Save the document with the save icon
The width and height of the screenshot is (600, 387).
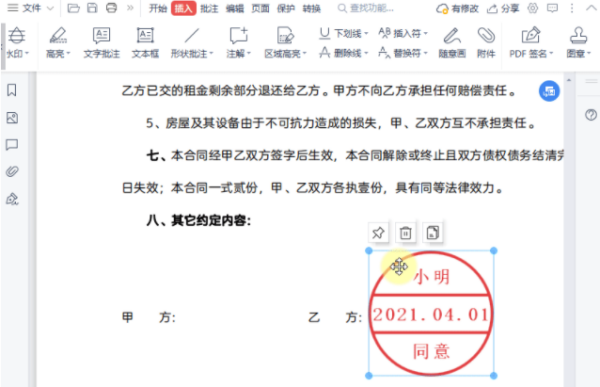(x=92, y=8)
